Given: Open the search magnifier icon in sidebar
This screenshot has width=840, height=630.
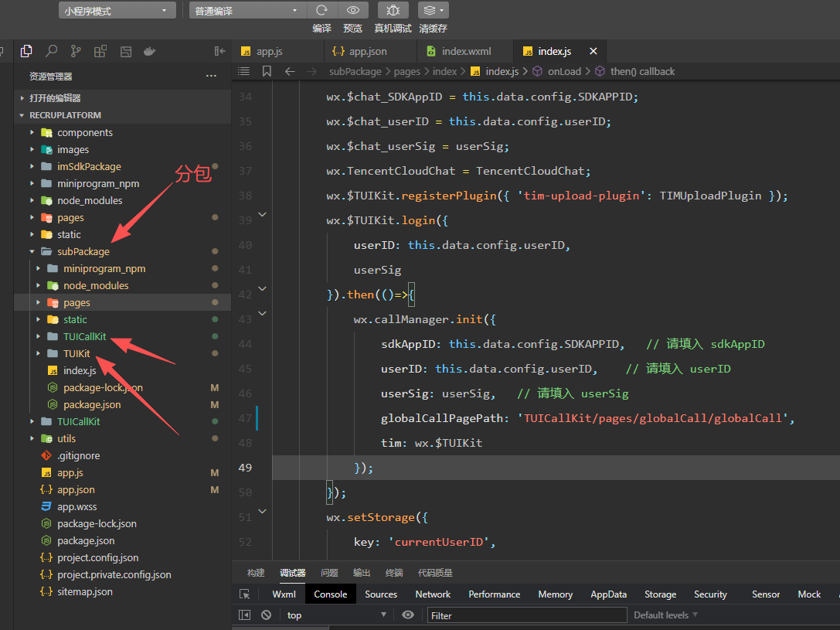Looking at the screenshot, I should [x=52, y=52].
